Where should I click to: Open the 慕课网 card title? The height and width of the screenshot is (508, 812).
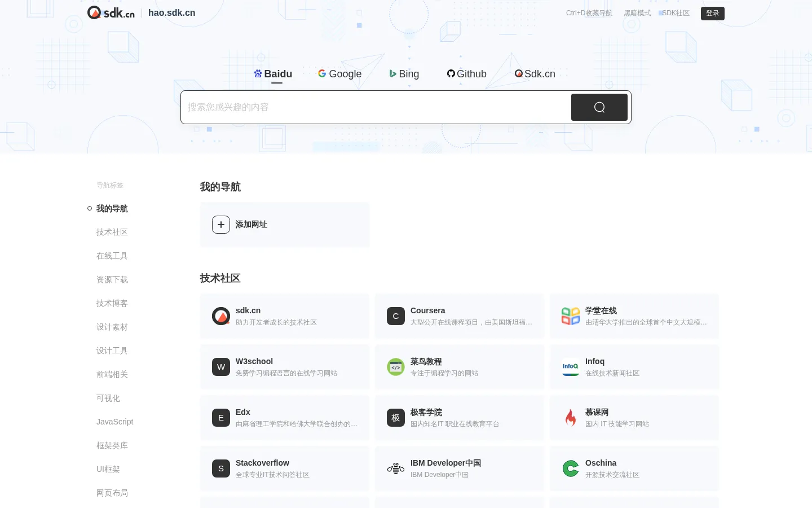[x=597, y=413]
